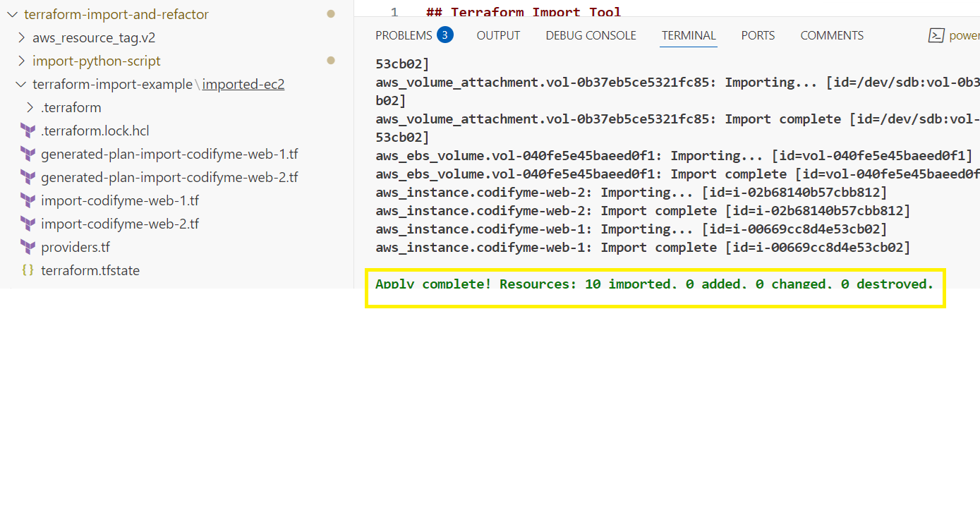Collapse the terraform-import-example folder
The height and width of the screenshot is (508, 980).
tap(20, 84)
